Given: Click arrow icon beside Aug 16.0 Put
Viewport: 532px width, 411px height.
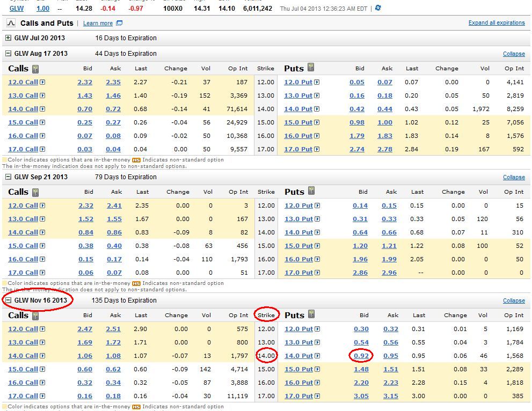Looking at the screenshot, I should 317,136.
